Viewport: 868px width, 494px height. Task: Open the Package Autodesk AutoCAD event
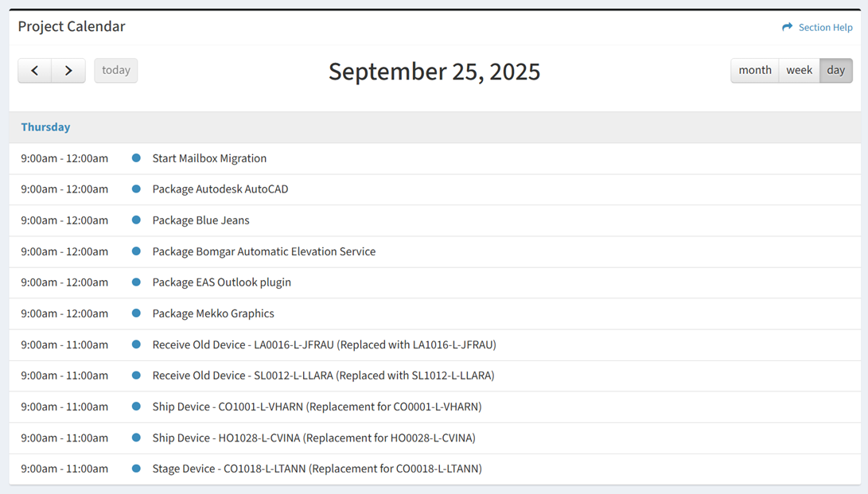pyautogui.click(x=220, y=189)
